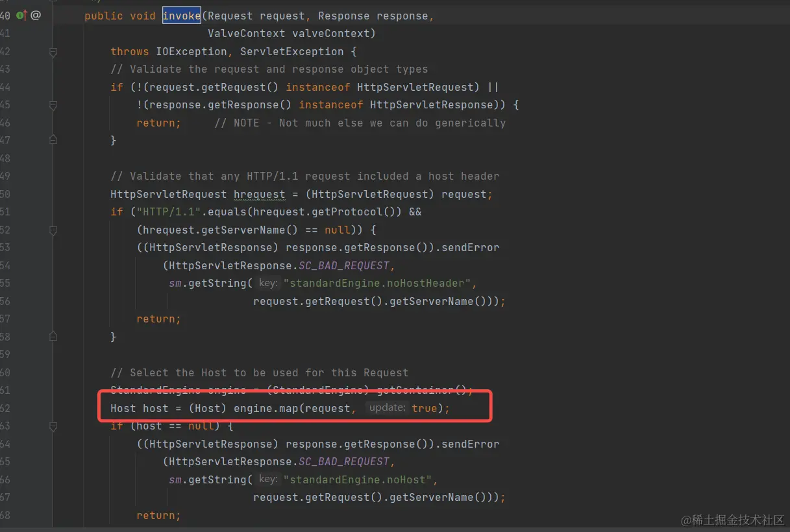790x532 pixels.
Task: Click the 'ValveContext valveContext' parameter
Action: click(x=289, y=33)
